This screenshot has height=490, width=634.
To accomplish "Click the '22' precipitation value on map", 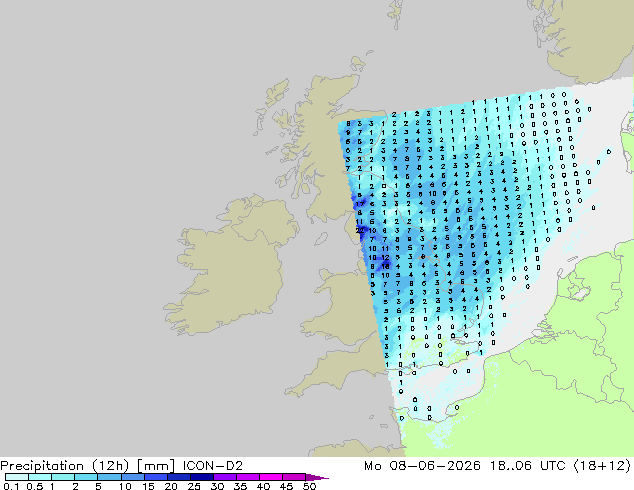I will tap(360, 230).
